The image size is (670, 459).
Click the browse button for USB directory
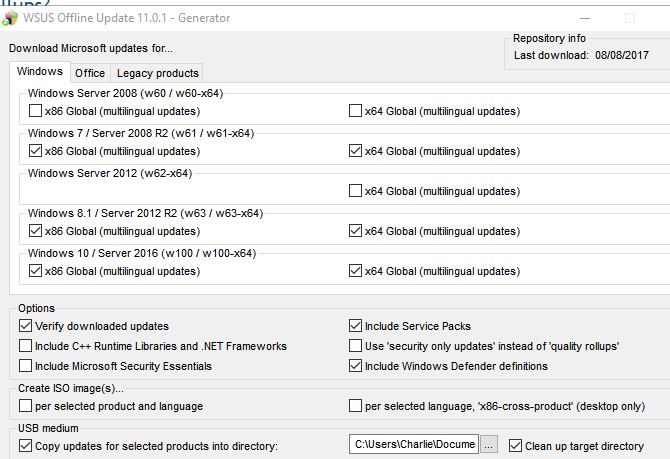coord(488,445)
